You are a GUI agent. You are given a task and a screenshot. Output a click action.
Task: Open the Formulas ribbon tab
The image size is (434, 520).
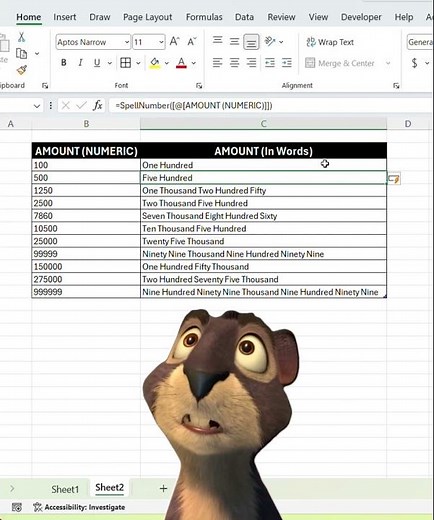tap(204, 17)
